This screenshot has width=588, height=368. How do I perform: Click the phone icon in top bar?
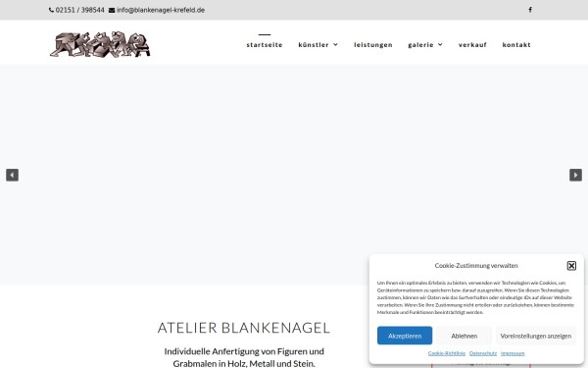51,10
